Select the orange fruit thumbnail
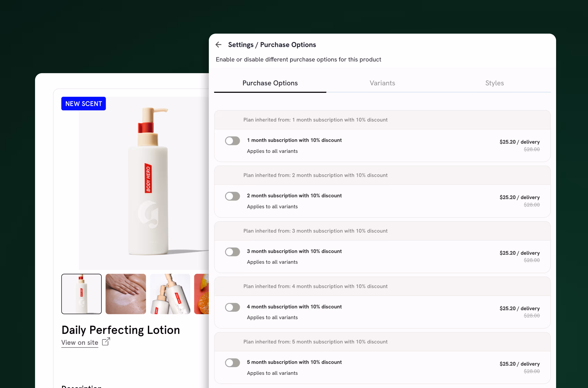This screenshot has width=588, height=388. [202, 294]
